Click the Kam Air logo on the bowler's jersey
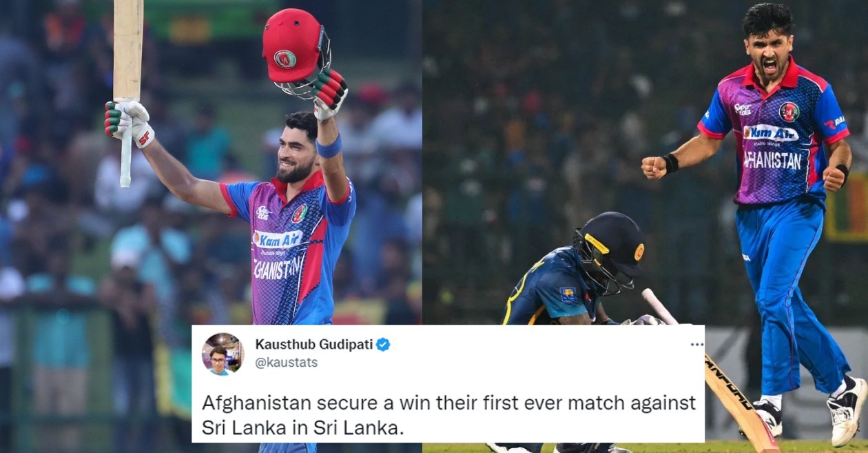The height and width of the screenshot is (453, 868). coord(772,132)
